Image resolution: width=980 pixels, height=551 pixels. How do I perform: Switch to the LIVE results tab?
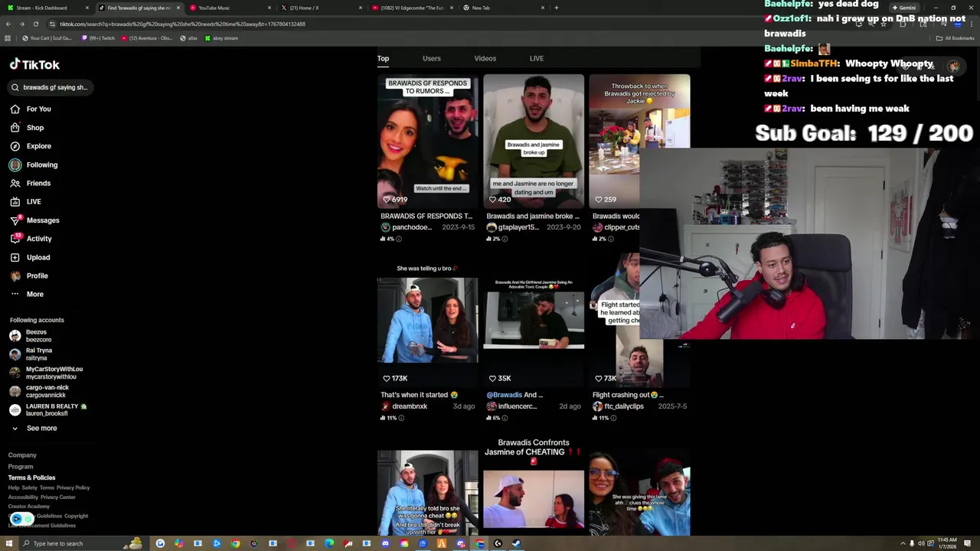coord(537,58)
